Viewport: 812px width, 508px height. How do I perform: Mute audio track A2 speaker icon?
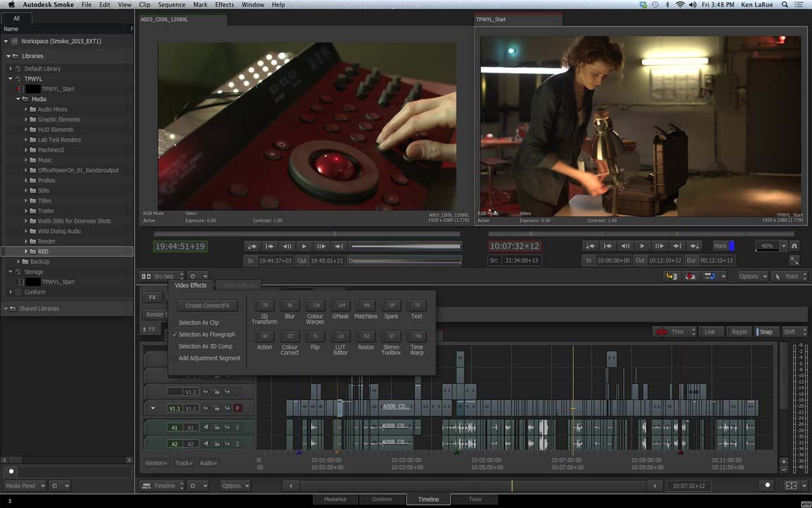pos(206,444)
